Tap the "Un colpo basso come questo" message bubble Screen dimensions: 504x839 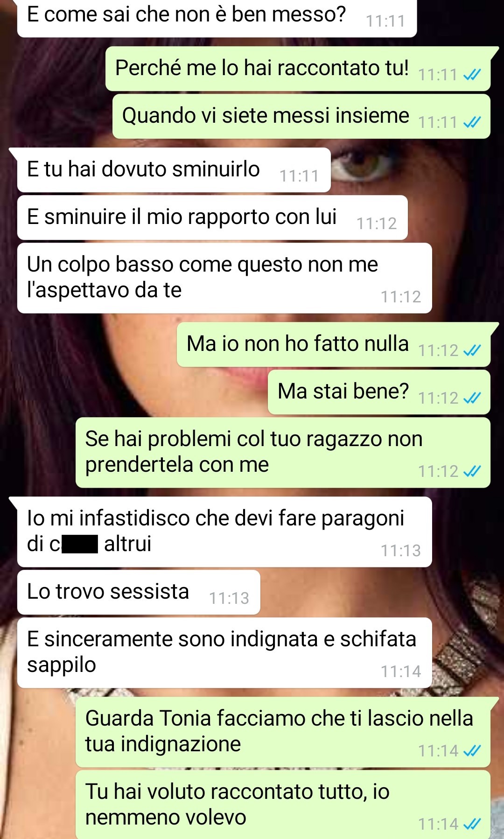point(224,278)
